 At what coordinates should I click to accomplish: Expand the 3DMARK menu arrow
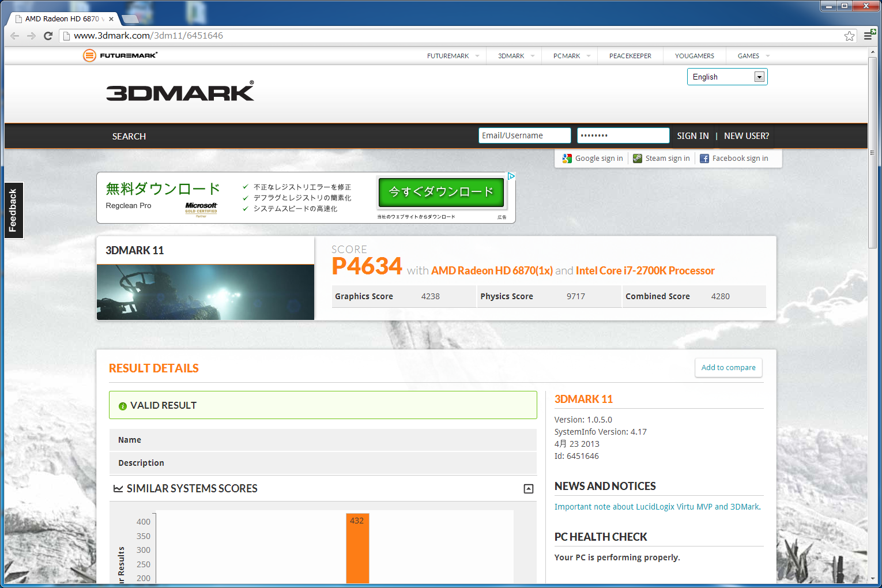tap(532, 56)
